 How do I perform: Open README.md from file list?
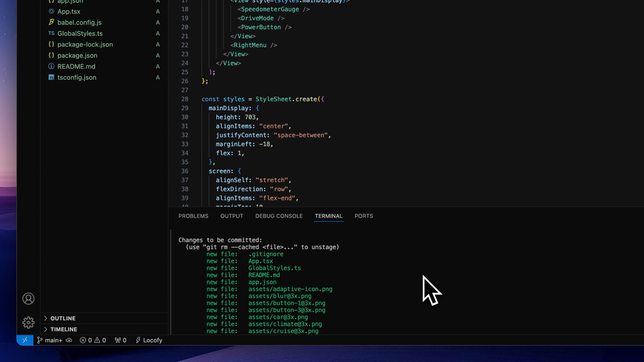pyautogui.click(x=76, y=67)
